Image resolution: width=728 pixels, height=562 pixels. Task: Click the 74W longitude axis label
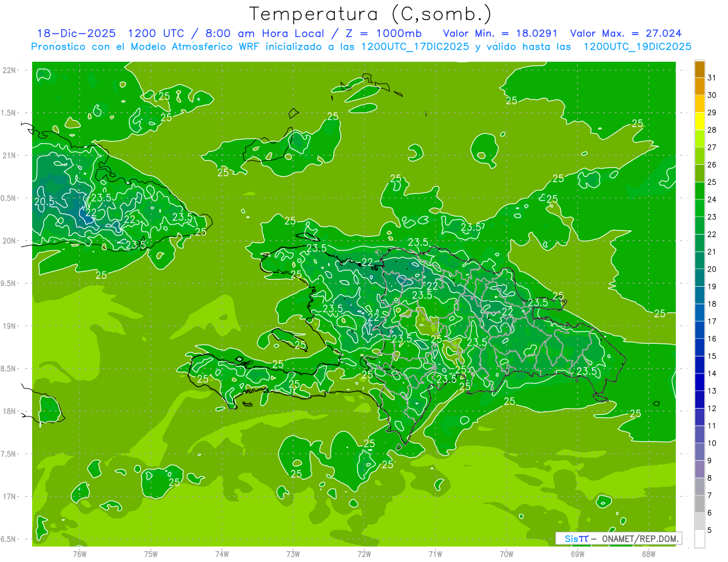(x=222, y=554)
